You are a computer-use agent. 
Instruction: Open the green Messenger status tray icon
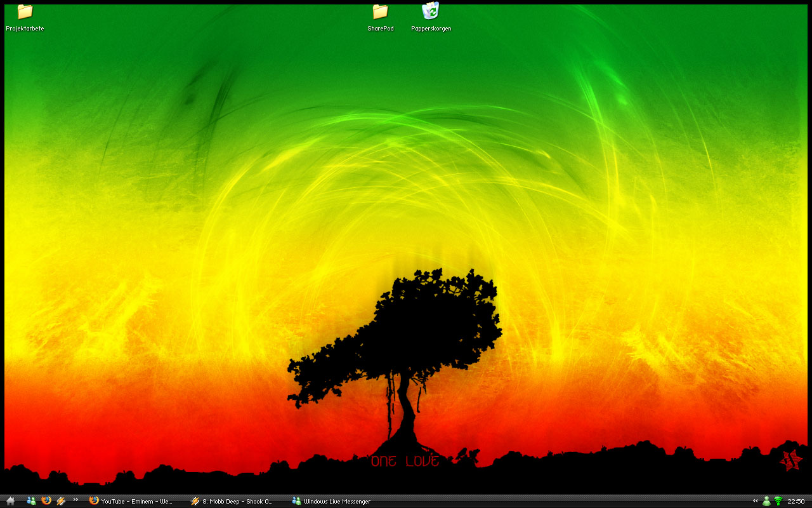pos(767,501)
